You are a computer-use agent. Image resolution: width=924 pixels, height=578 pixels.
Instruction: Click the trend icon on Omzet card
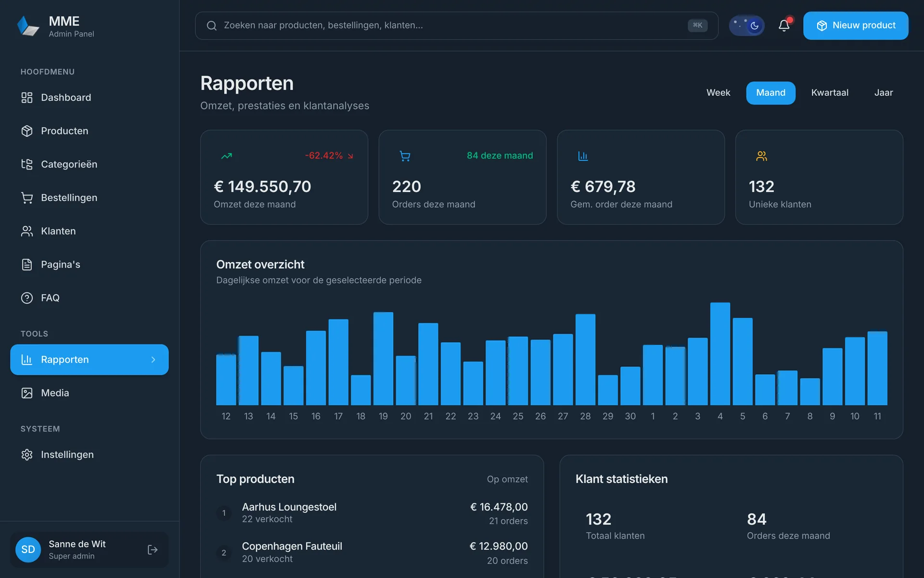pos(227,156)
